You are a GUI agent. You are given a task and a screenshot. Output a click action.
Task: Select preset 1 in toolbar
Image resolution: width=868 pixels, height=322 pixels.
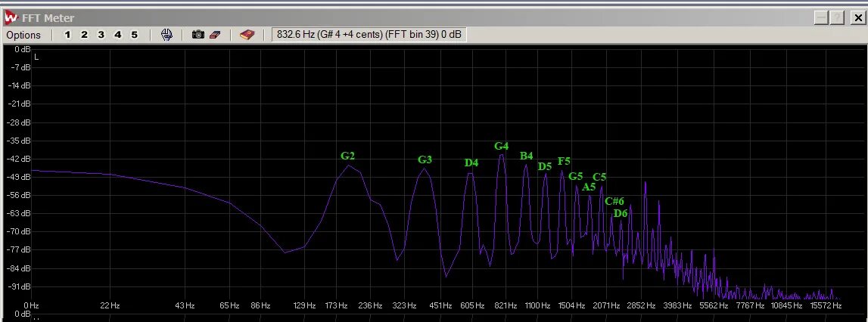tap(67, 35)
